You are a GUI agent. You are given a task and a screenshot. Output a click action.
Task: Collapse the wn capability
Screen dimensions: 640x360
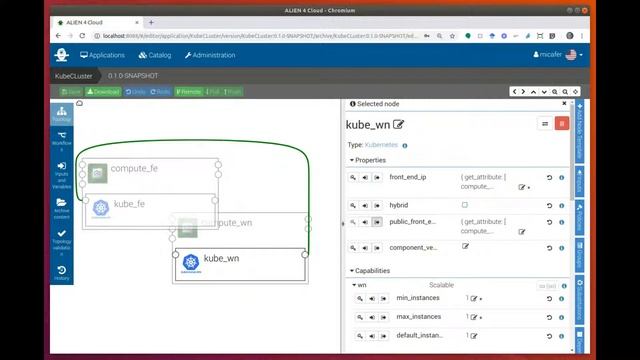pos(359,285)
